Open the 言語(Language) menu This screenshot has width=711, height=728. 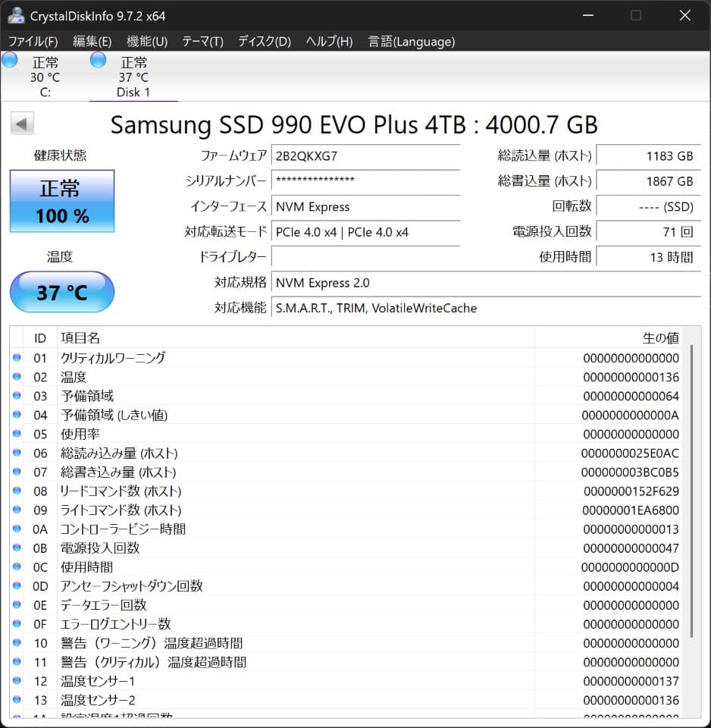pyautogui.click(x=411, y=42)
